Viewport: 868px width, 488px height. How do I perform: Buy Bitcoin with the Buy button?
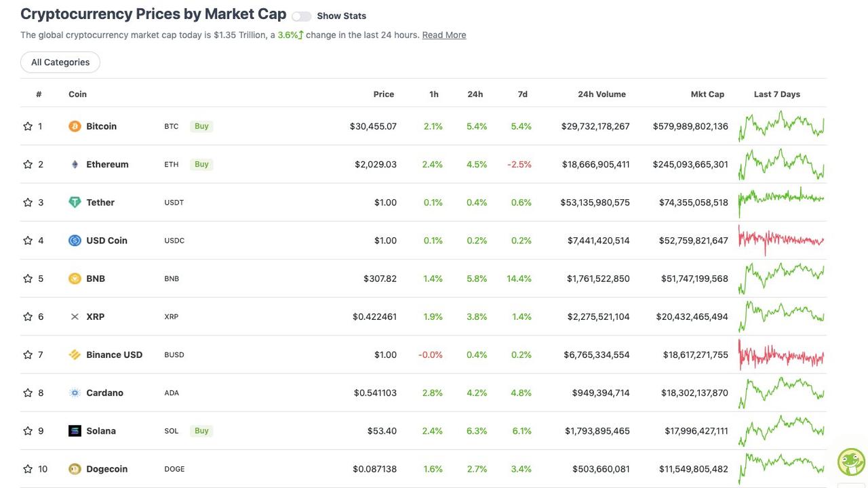click(201, 126)
